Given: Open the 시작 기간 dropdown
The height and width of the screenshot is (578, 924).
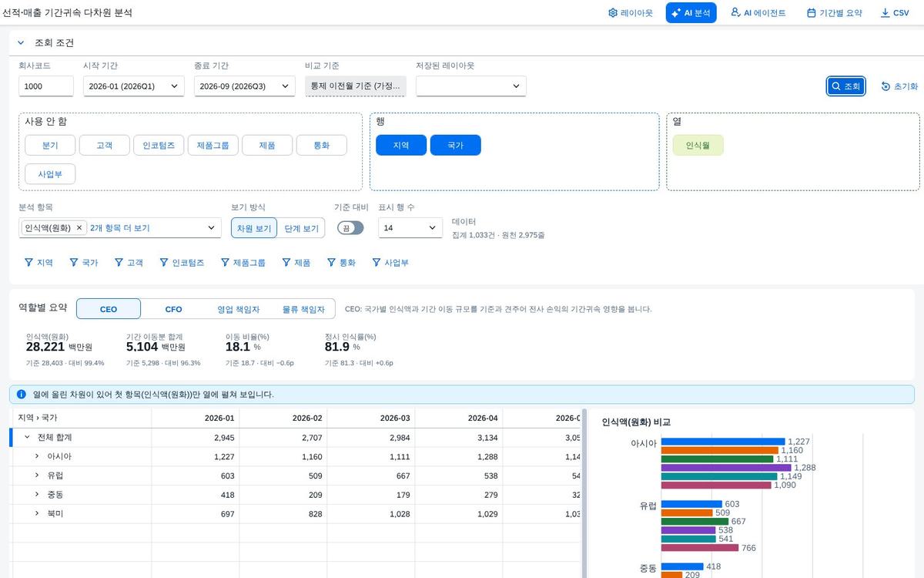Looking at the screenshot, I should (134, 86).
